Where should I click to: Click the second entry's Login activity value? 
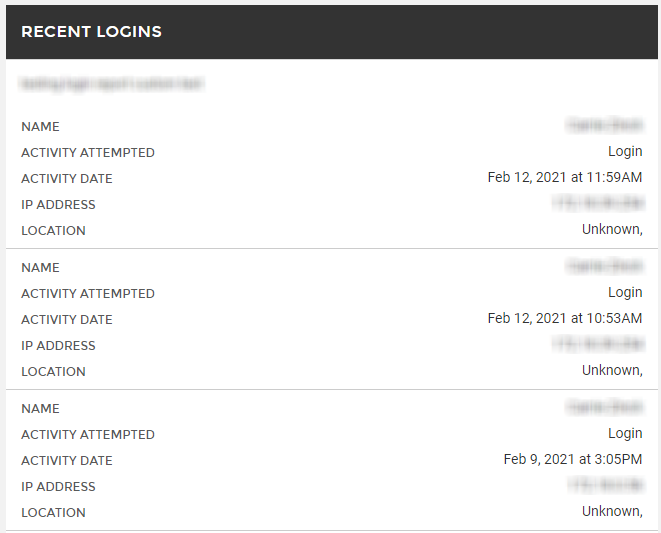point(625,292)
